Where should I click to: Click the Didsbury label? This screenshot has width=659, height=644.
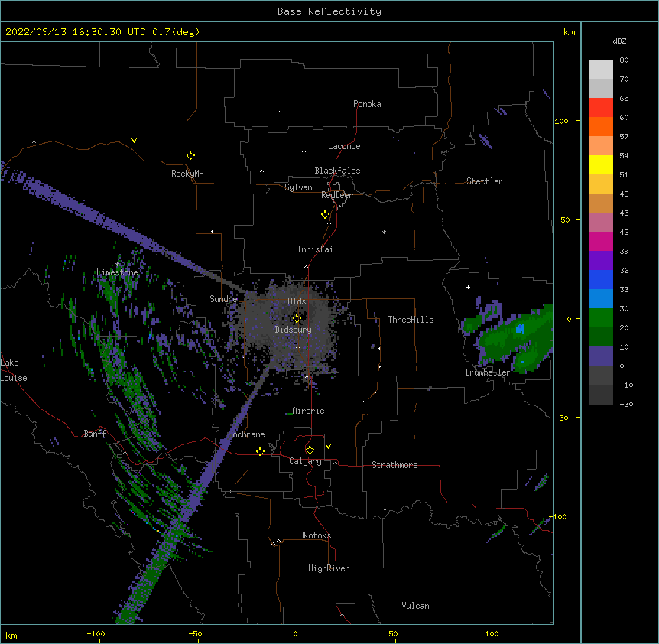(294, 330)
